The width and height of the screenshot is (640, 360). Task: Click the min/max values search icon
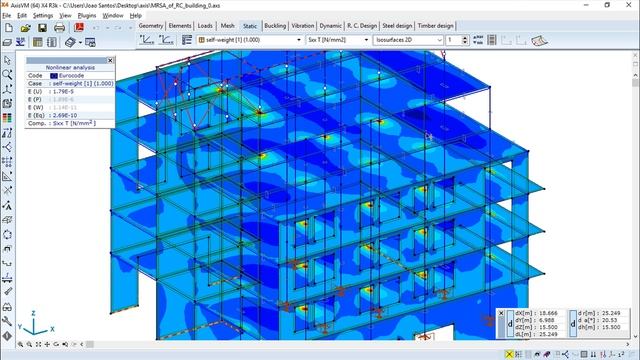[x=478, y=40]
